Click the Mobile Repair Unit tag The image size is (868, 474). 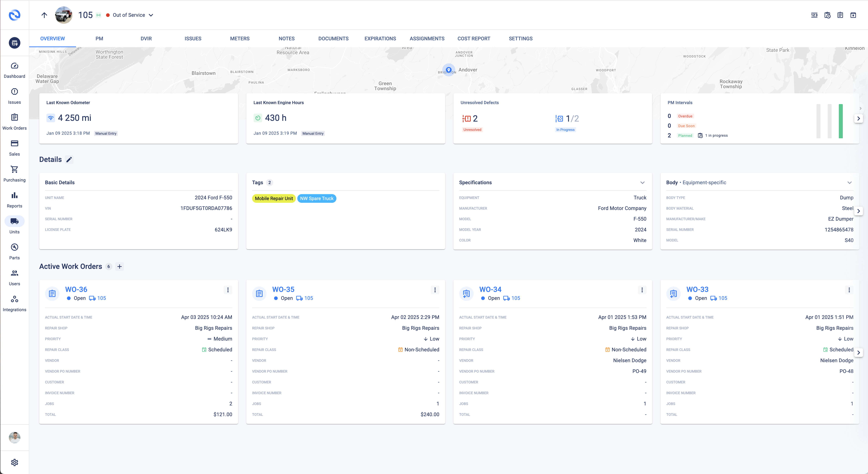click(274, 198)
